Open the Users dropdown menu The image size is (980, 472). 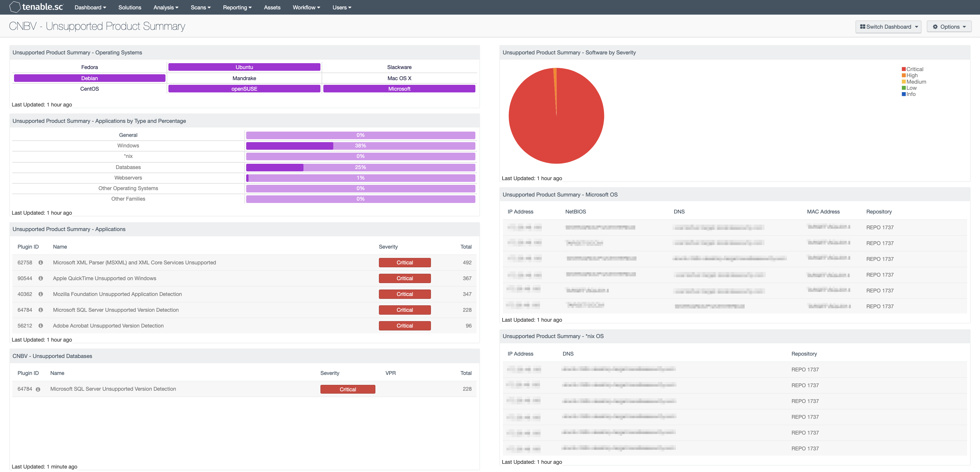[342, 7]
